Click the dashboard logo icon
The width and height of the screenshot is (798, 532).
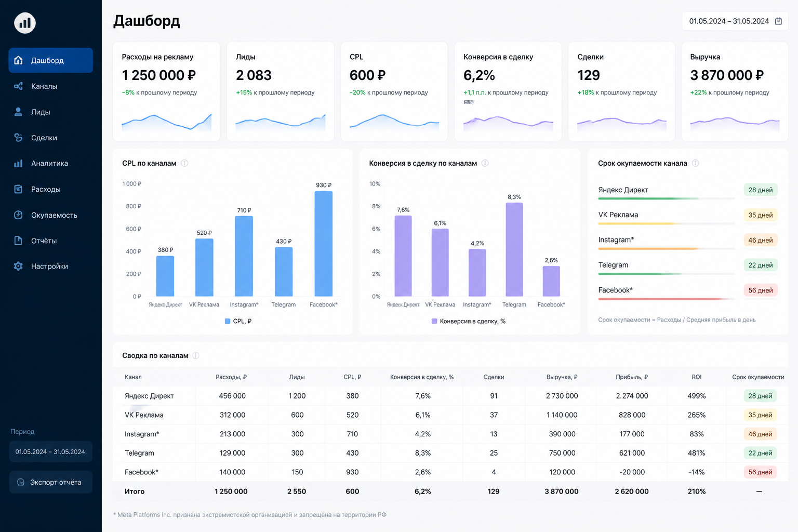[25, 23]
